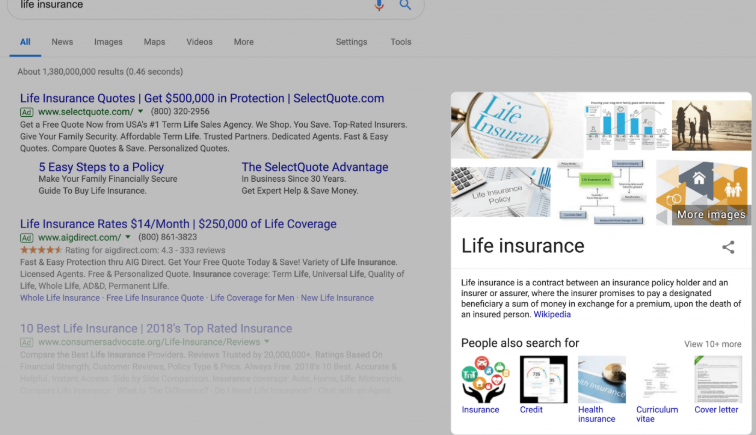The width and height of the screenshot is (756, 435).
Task: Click the aigdirect star rating icons
Action: click(x=41, y=250)
